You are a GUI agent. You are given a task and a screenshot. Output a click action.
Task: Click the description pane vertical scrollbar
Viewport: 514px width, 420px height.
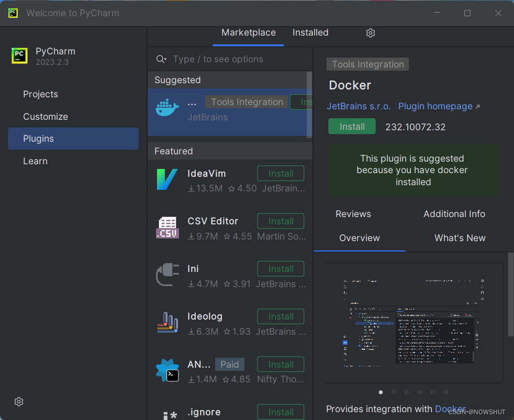pyautogui.click(x=511, y=294)
